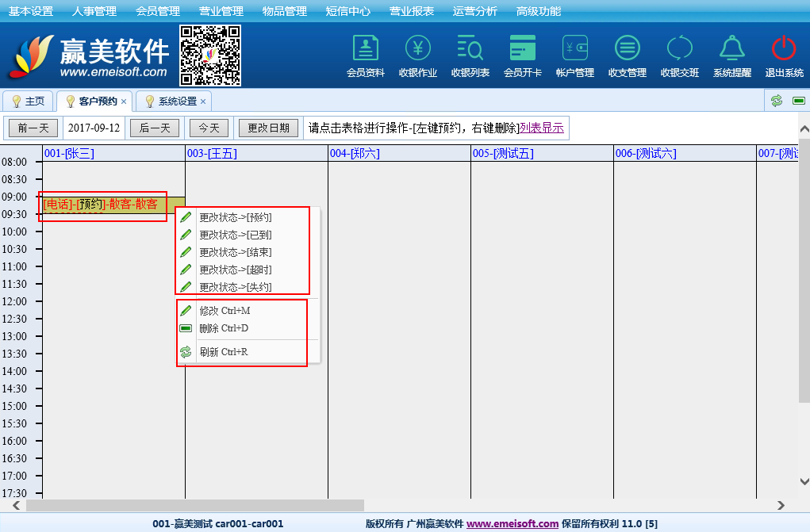Click the 收支管理 income expense icon
The width and height of the screenshot is (810, 532).
[x=628, y=49]
